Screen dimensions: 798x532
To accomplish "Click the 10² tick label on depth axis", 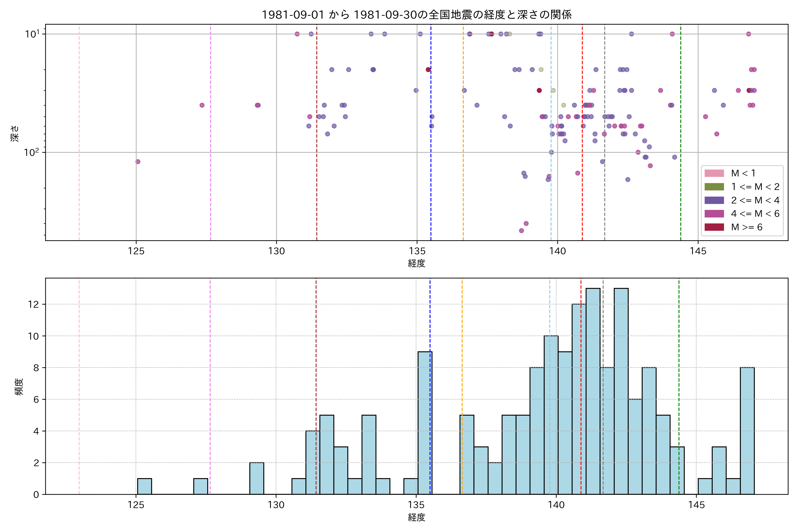I will [x=31, y=152].
